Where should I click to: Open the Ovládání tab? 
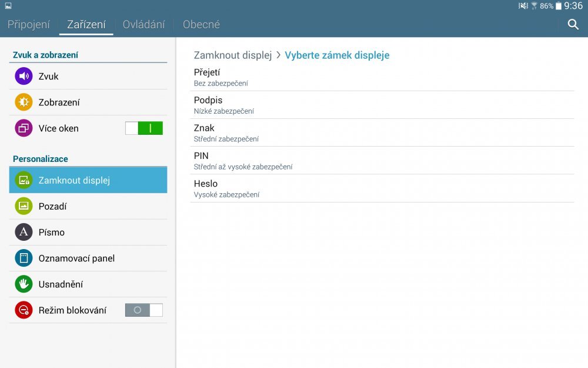[x=143, y=25]
